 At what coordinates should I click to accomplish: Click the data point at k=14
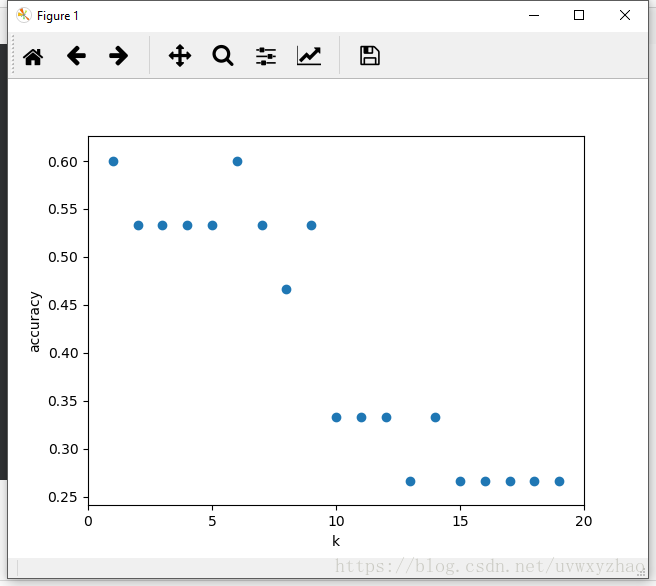(435, 417)
